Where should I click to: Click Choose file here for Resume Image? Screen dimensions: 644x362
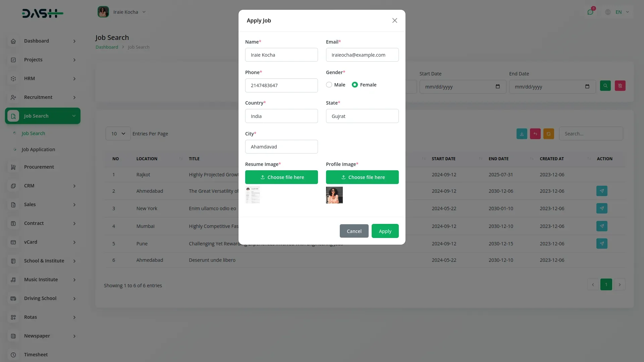(281, 177)
